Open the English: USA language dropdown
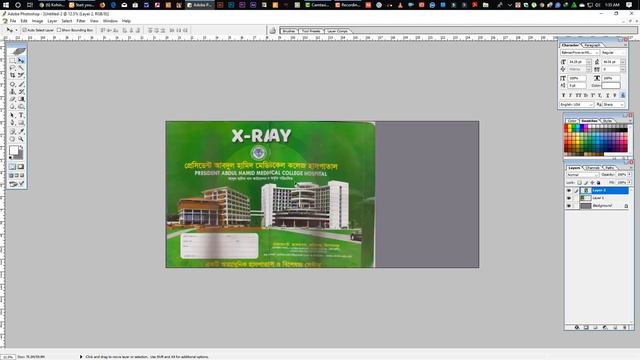This screenshot has width=640, height=360. pos(577,104)
